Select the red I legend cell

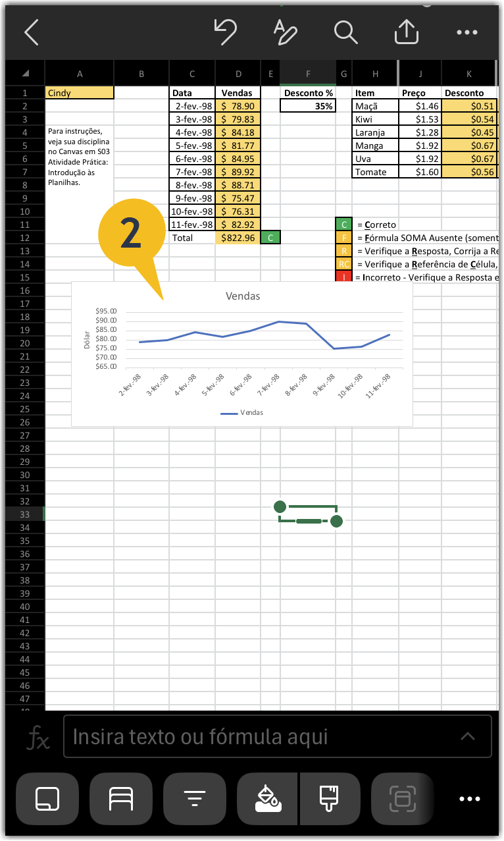(344, 277)
